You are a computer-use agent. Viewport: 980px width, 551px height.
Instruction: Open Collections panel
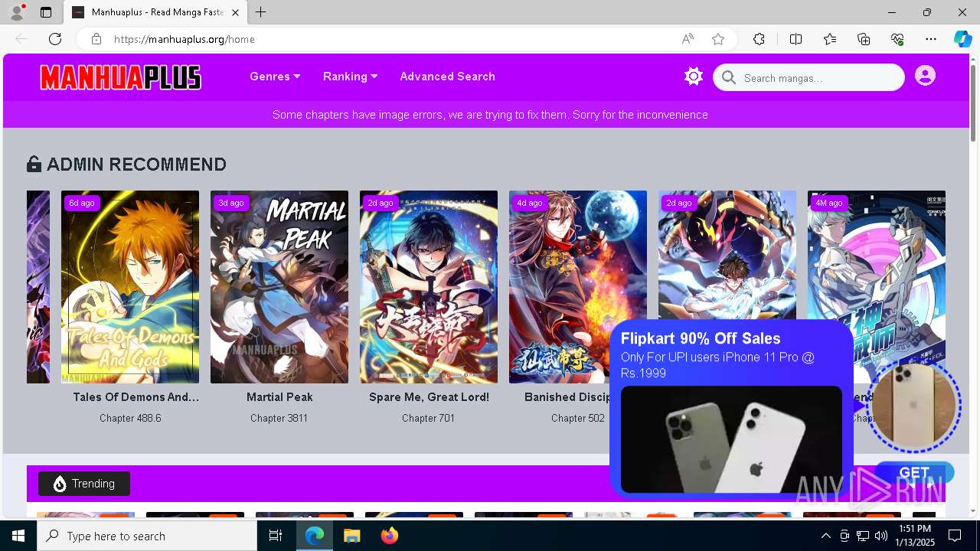tap(864, 39)
